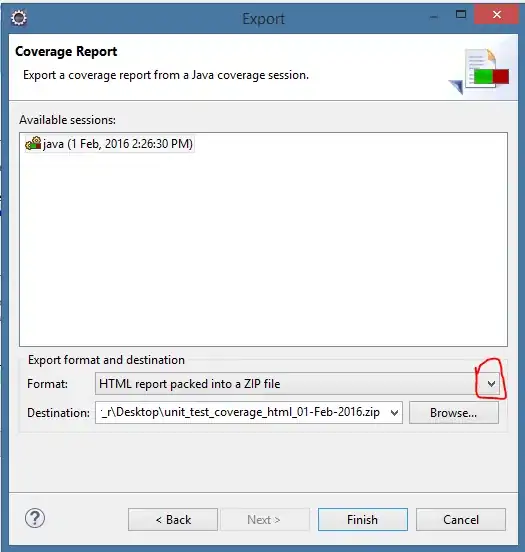The width and height of the screenshot is (525, 552).
Task: Click the Browse... button
Action: point(454,413)
